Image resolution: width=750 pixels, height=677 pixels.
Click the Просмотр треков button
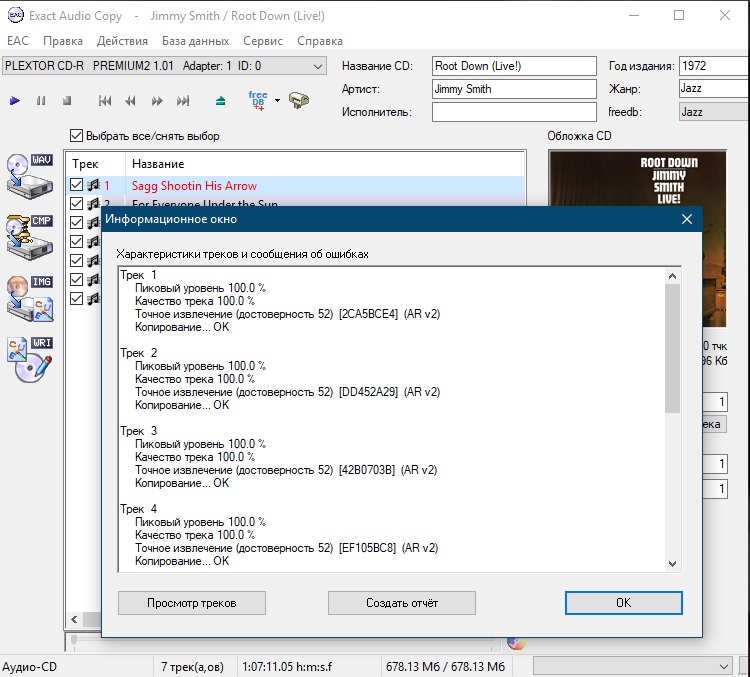coord(192,603)
